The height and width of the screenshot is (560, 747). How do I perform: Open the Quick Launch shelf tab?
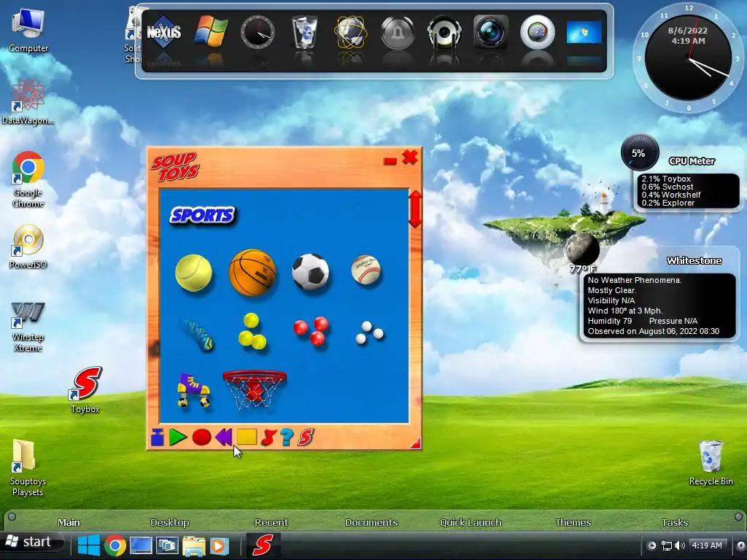point(471,522)
